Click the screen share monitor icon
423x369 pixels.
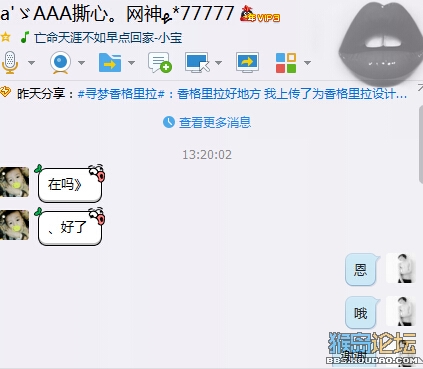point(247,62)
